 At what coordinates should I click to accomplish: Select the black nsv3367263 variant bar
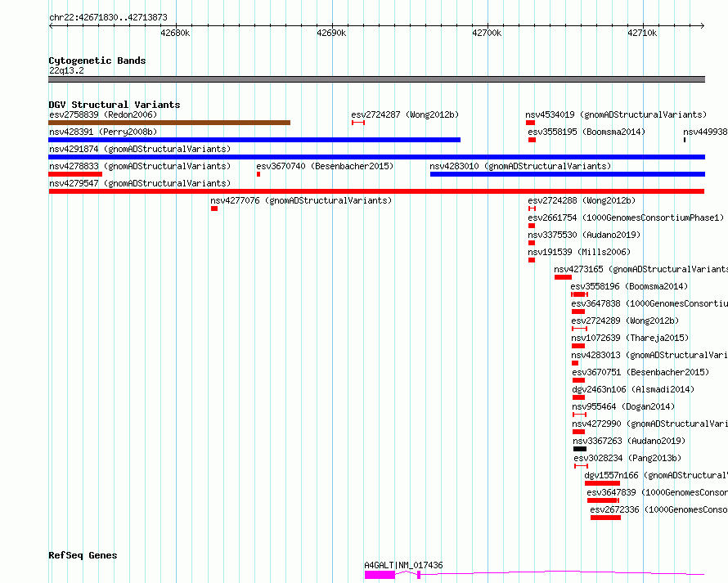[580, 449]
